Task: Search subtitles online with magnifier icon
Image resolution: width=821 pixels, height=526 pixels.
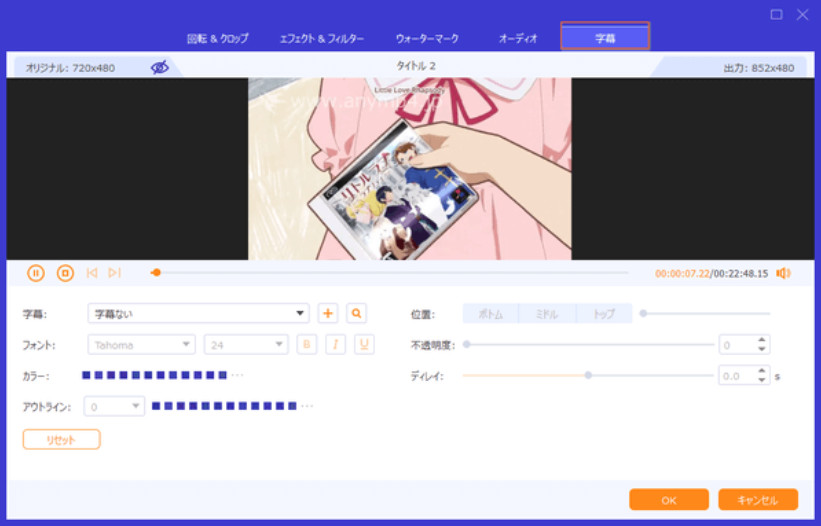Action: 357,314
